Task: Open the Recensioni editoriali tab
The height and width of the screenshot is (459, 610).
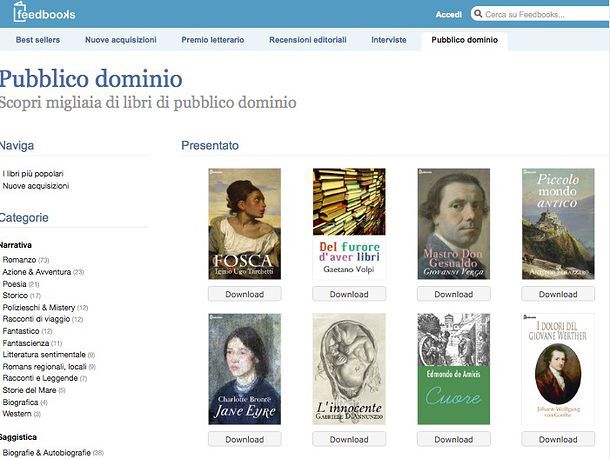Action: point(308,40)
